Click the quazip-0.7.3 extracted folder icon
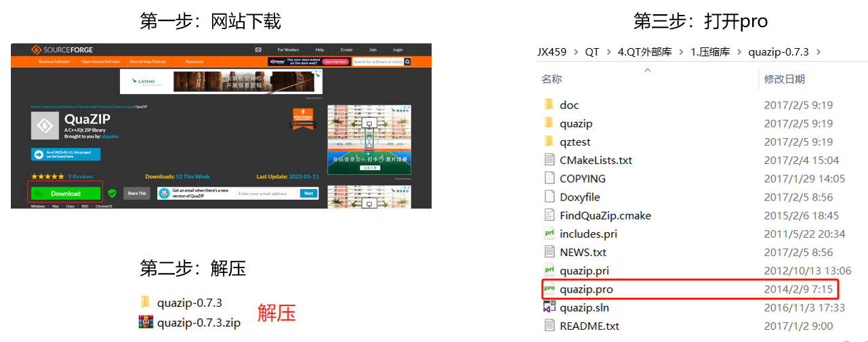The image size is (868, 342). (x=145, y=302)
